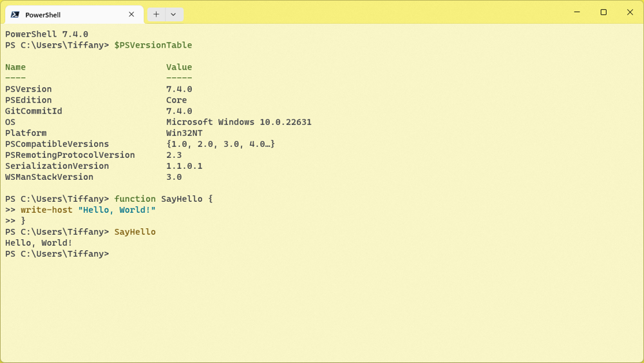This screenshot has width=644, height=363.
Task: Minimize the terminal window
Action: [x=577, y=12]
